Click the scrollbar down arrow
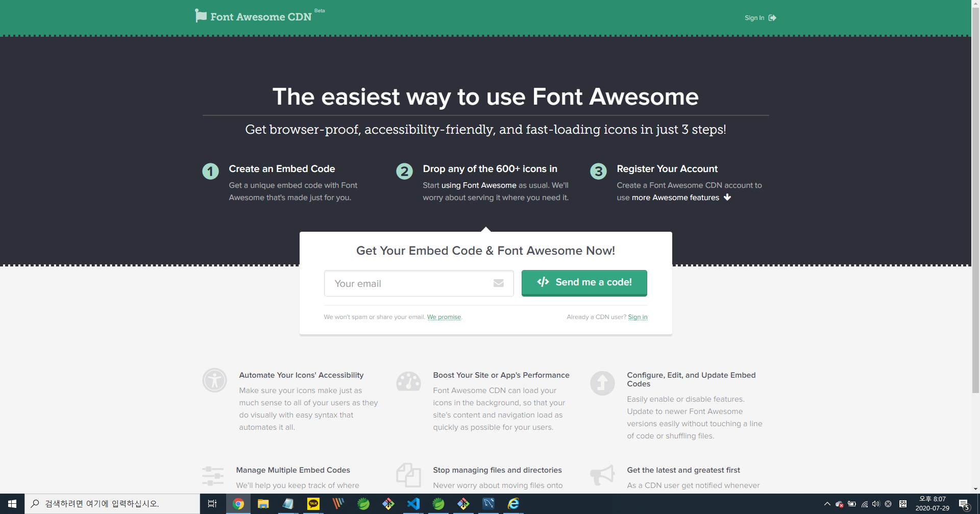The image size is (980, 514). pos(975,489)
